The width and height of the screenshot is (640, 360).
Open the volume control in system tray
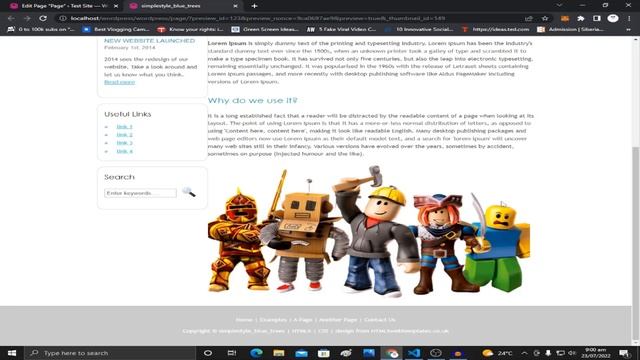pos(572,353)
